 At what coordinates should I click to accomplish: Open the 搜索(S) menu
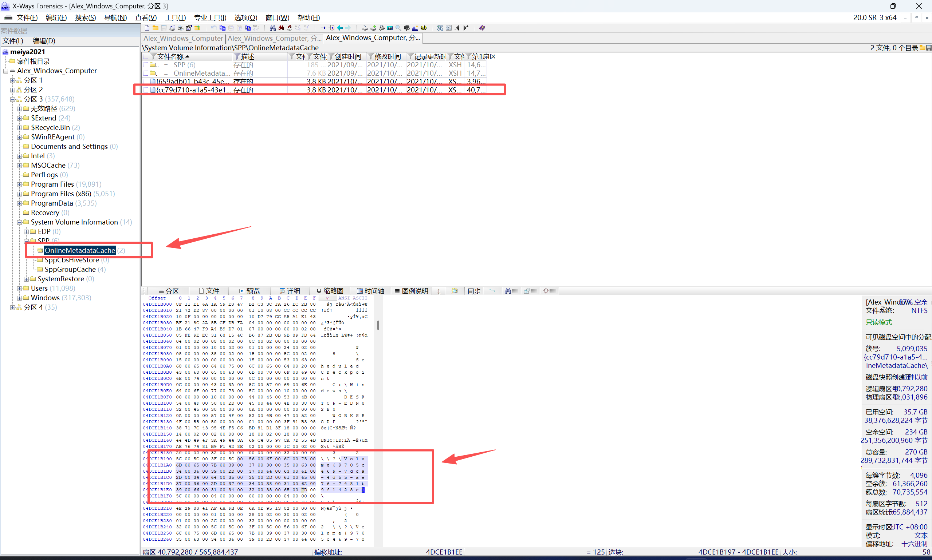[85, 17]
